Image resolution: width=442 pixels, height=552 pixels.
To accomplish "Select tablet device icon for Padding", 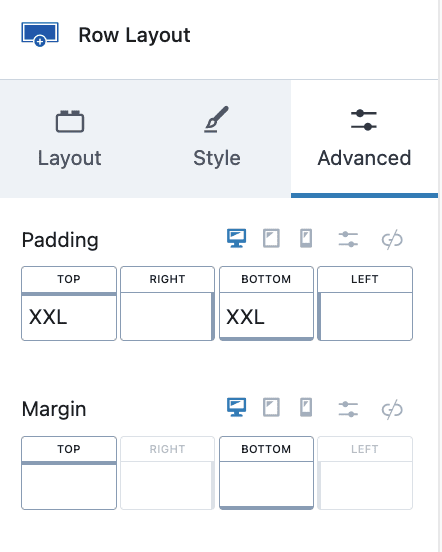I will 271,238.
